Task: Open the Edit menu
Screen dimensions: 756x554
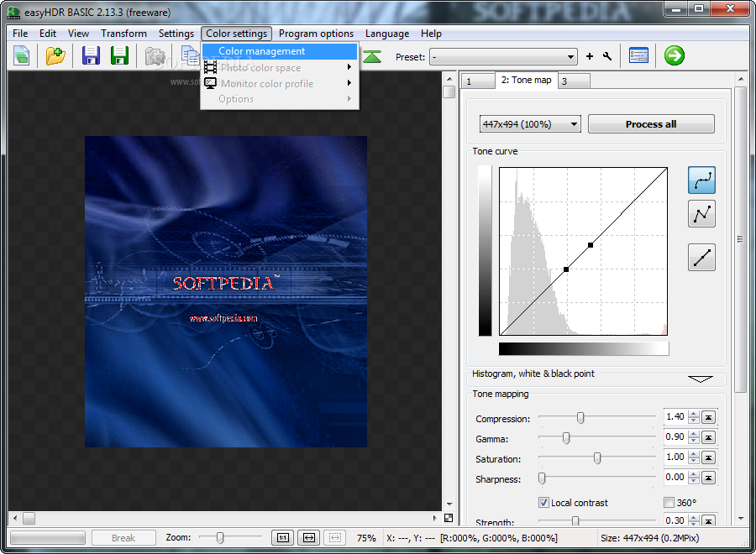Action: tap(48, 34)
